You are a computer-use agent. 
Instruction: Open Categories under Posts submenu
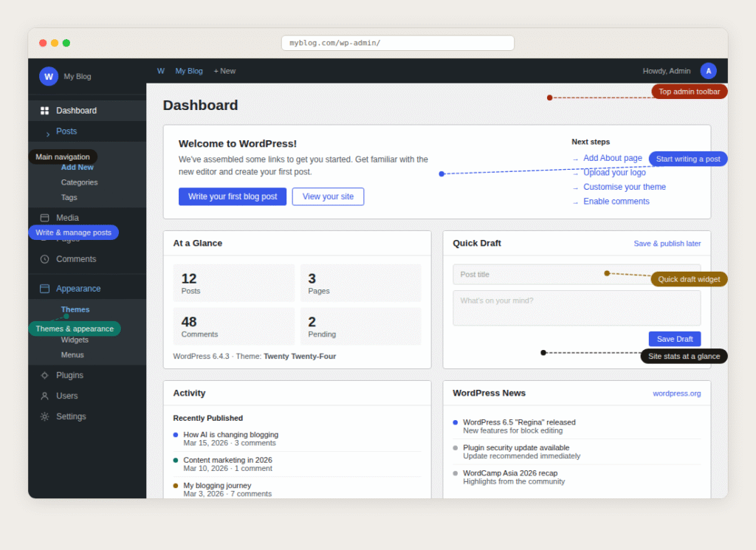(79, 182)
